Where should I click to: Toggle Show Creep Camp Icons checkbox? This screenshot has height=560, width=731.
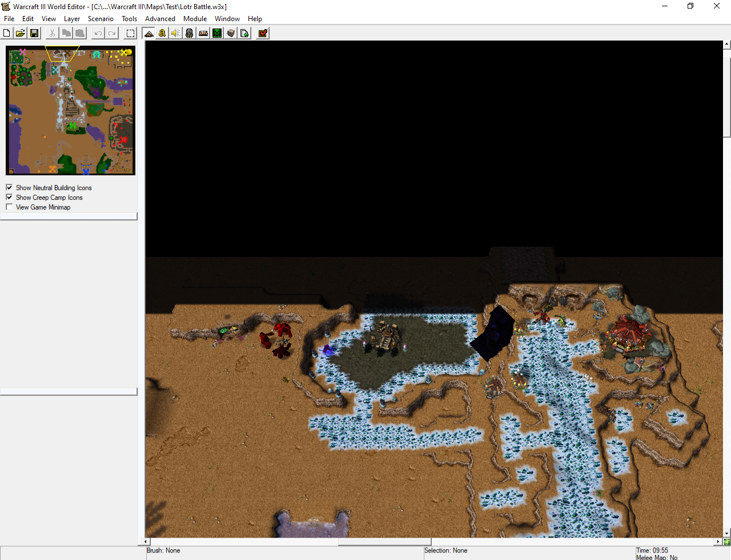(x=9, y=197)
